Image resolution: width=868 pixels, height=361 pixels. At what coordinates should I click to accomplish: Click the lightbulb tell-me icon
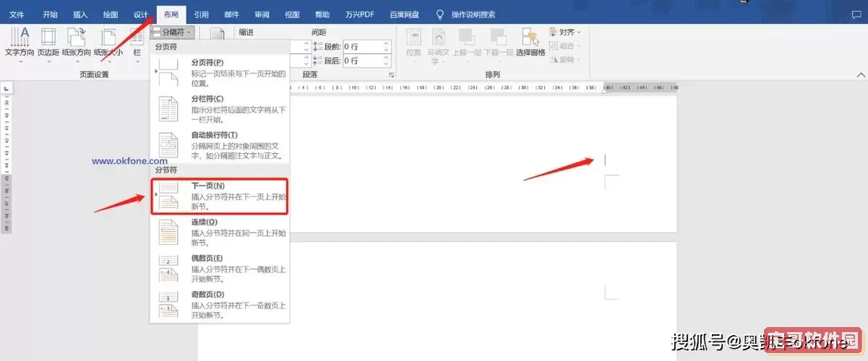coord(439,14)
